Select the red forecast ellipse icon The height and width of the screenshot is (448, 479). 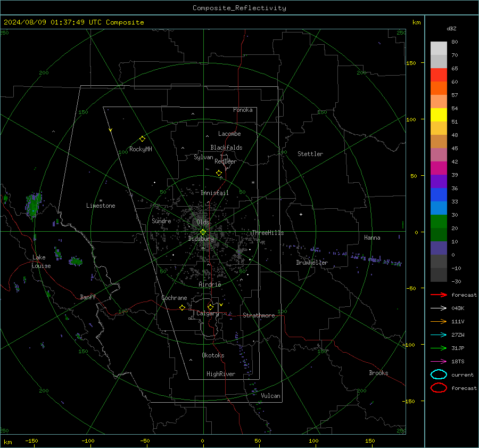click(x=439, y=388)
